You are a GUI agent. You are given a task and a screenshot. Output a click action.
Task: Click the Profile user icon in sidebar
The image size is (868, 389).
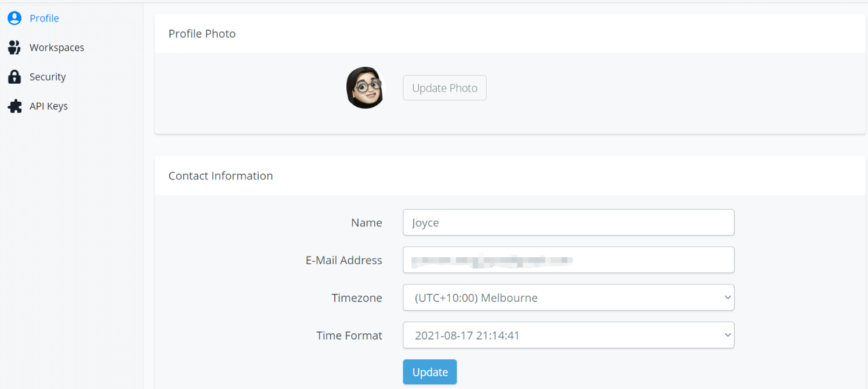(x=15, y=18)
